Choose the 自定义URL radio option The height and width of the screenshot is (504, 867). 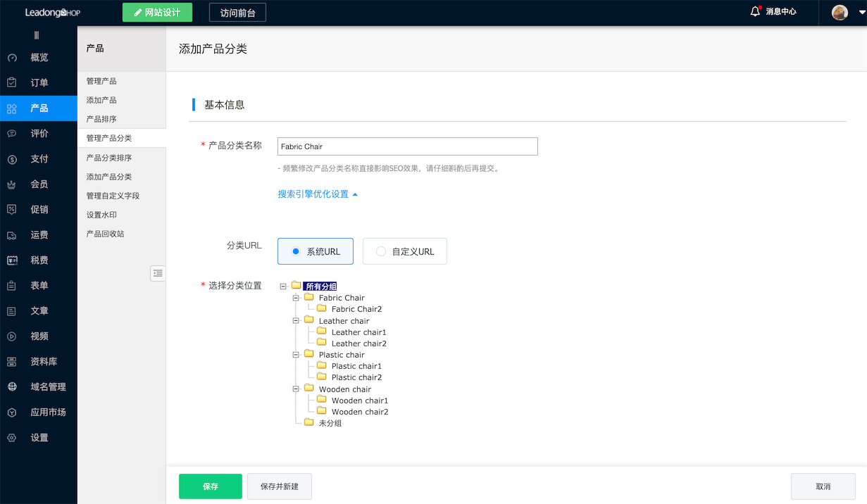coord(381,251)
